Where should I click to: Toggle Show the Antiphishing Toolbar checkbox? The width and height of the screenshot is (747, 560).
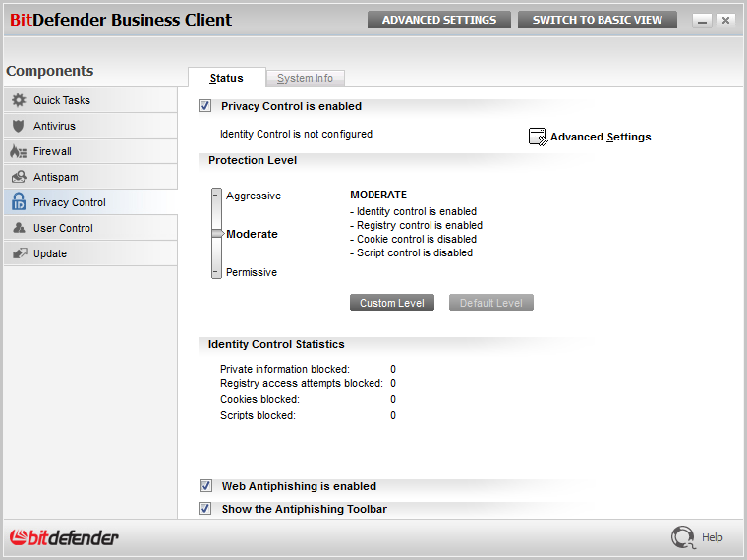tap(205, 509)
